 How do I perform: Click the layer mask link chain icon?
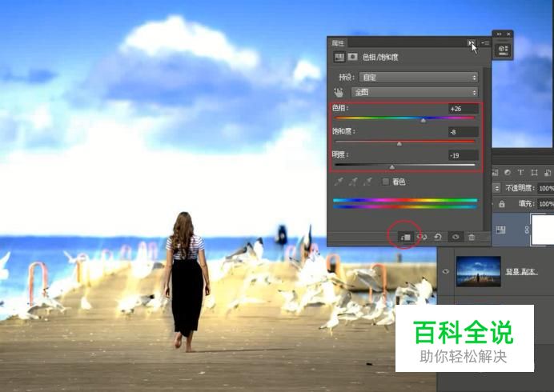pyautogui.click(x=527, y=230)
